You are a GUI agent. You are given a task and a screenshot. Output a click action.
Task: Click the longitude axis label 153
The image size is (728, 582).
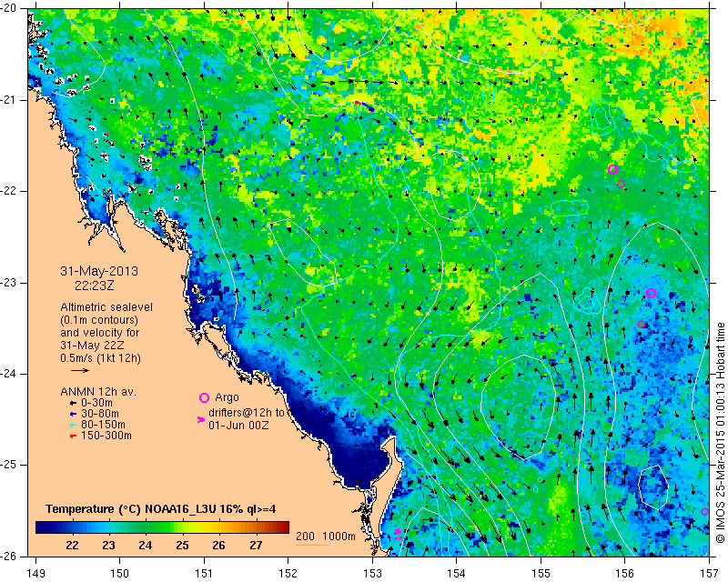[372, 574]
